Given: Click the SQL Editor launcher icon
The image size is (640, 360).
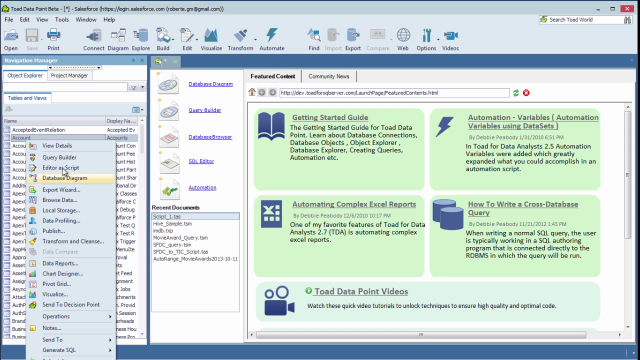Looking at the screenshot, I should tap(169, 162).
